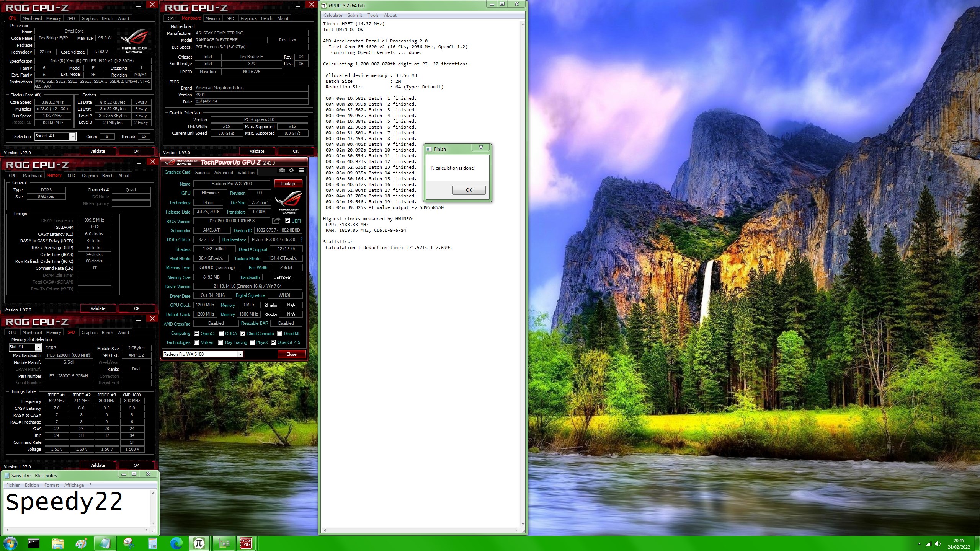Image resolution: width=980 pixels, height=551 pixels.
Task: Click the Notepad vertical scrollbar down arrow
Action: point(153,523)
